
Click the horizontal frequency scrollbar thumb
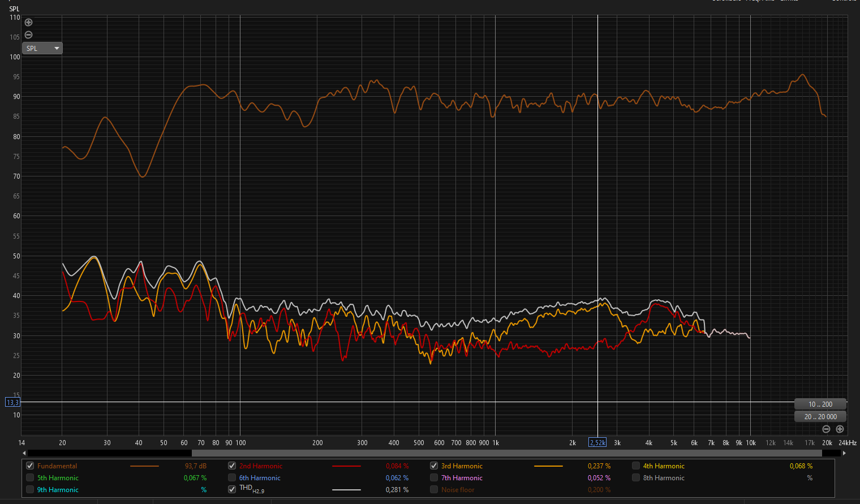(506, 453)
